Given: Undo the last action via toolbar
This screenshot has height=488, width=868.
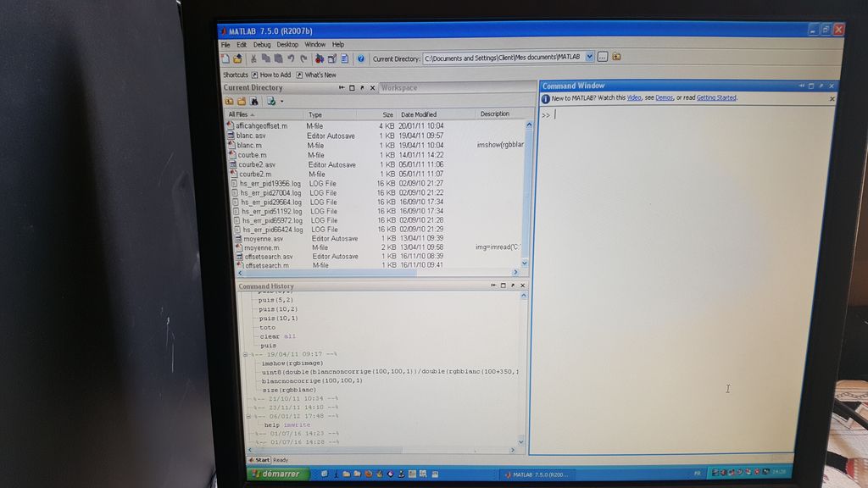Looking at the screenshot, I should (291, 58).
